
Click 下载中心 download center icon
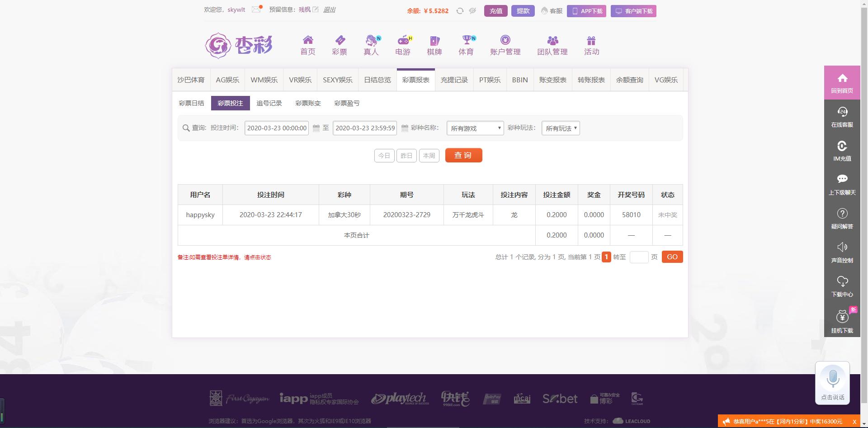(842, 286)
